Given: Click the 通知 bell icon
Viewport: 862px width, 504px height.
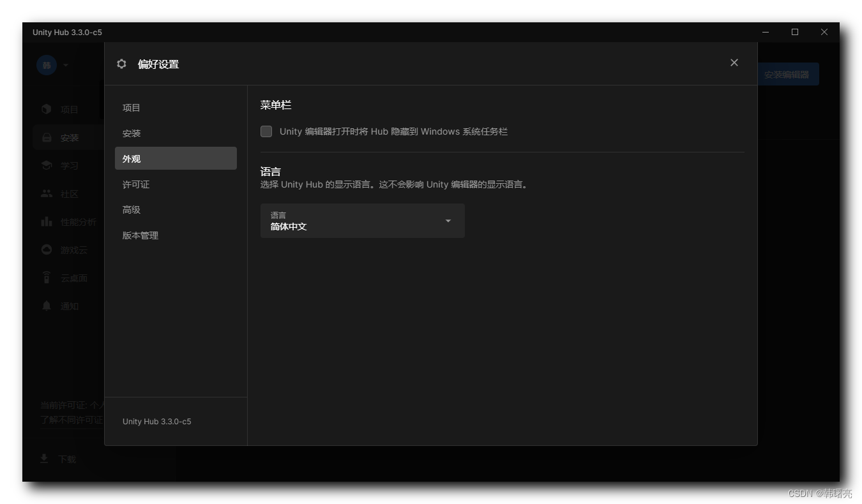Looking at the screenshot, I should [x=47, y=306].
